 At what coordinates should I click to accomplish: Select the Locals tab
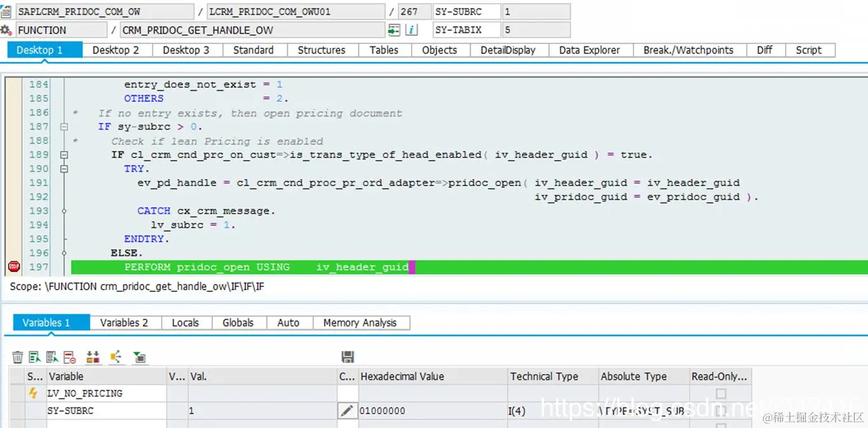coord(186,323)
